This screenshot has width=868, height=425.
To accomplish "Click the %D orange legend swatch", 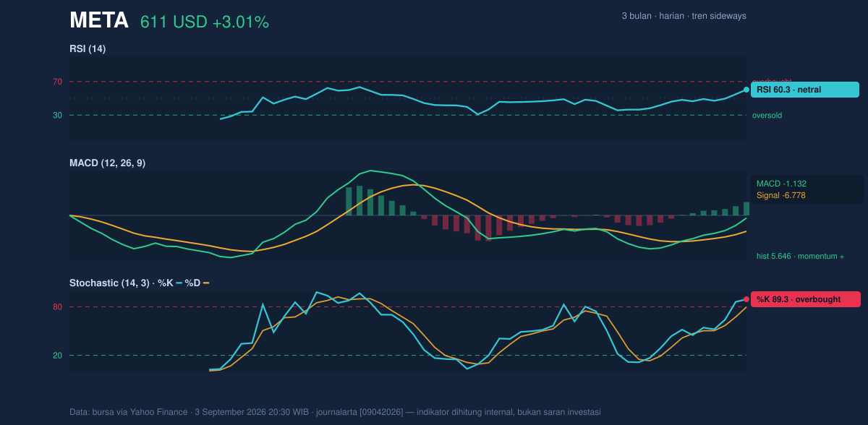I will [206, 283].
